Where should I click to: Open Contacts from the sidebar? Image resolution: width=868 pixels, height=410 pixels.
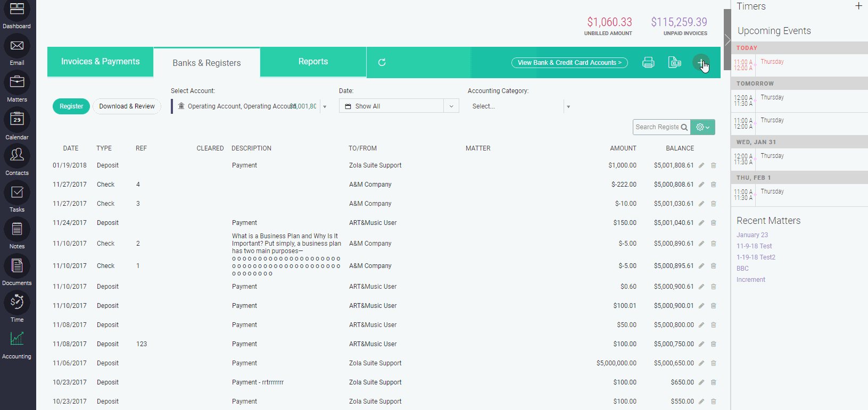17,156
